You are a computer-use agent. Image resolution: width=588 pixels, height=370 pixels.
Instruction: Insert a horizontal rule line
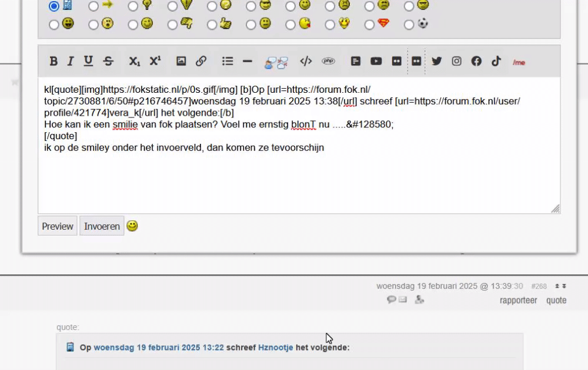248,61
